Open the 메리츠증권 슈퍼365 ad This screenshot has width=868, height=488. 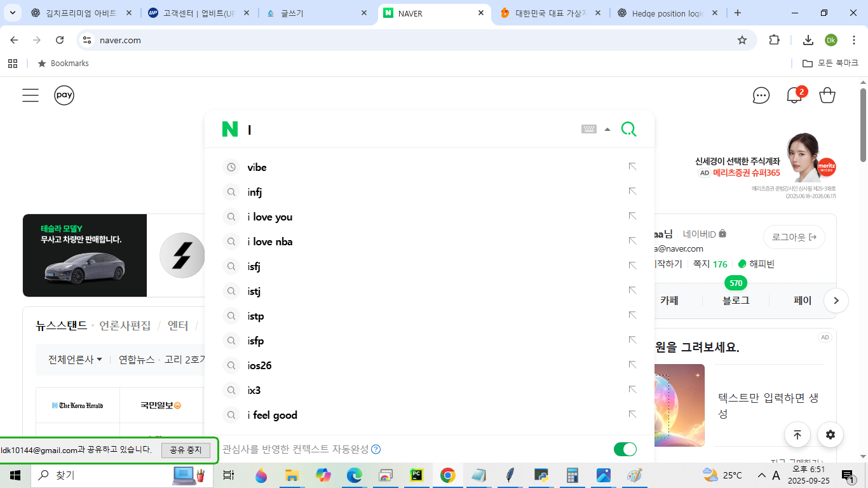point(766,166)
